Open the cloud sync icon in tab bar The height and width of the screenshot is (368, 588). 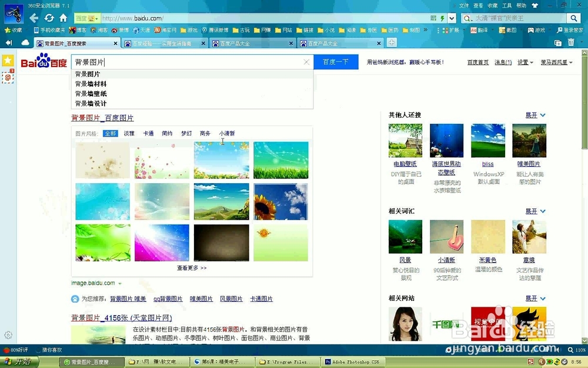tap(25, 43)
